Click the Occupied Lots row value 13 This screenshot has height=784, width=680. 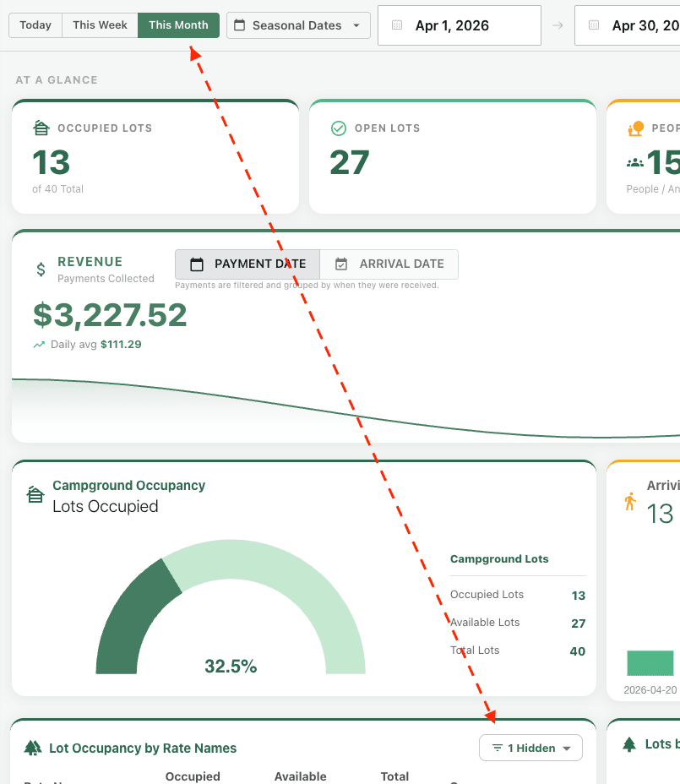tap(579, 596)
